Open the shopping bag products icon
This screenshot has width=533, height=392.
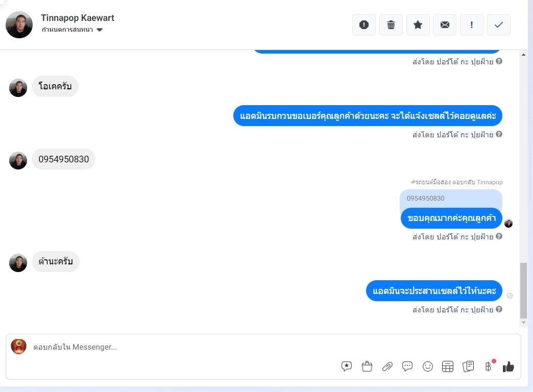coord(367,366)
